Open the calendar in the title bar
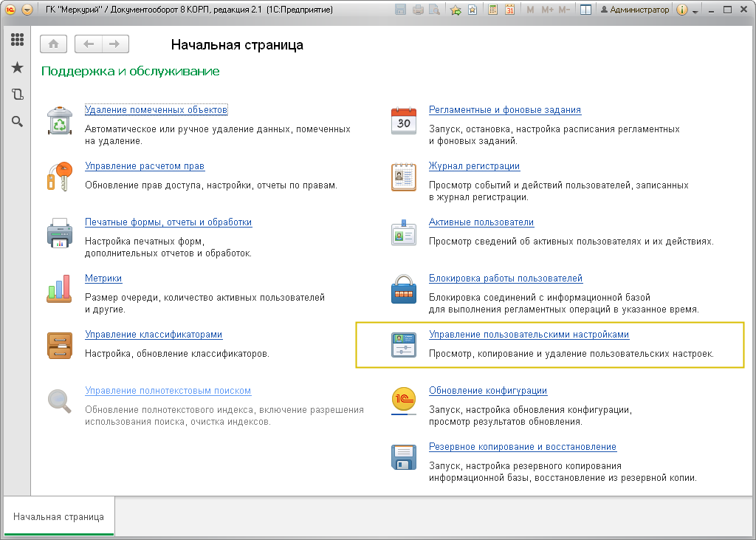Image resolution: width=756 pixels, height=540 pixels. click(x=509, y=10)
